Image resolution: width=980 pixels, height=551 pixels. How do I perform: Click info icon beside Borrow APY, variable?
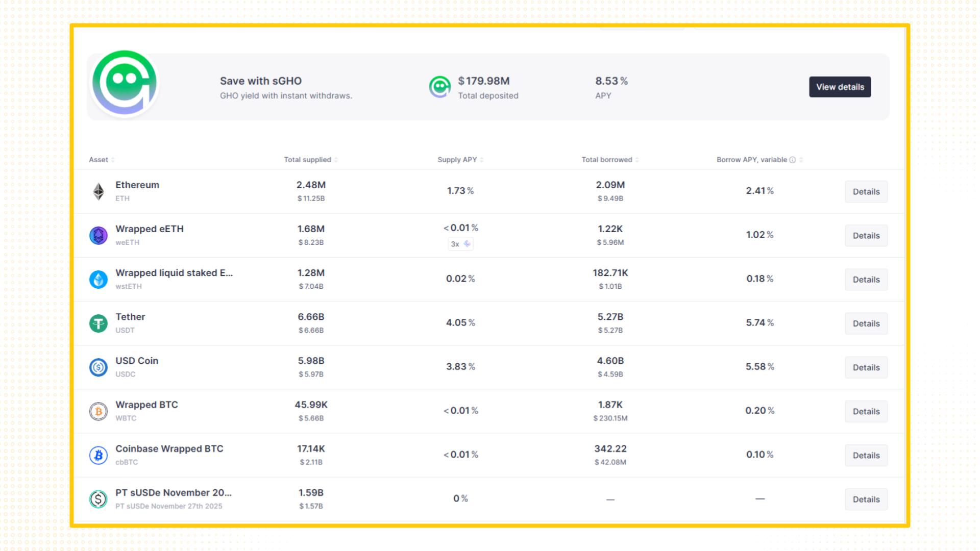coord(793,160)
